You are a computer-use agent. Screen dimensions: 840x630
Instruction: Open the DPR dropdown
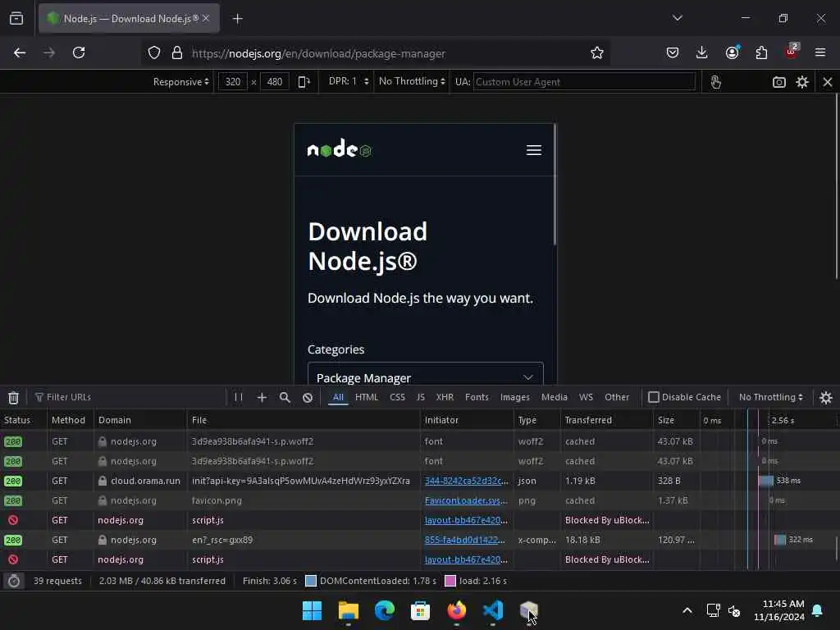tap(348, 81)
